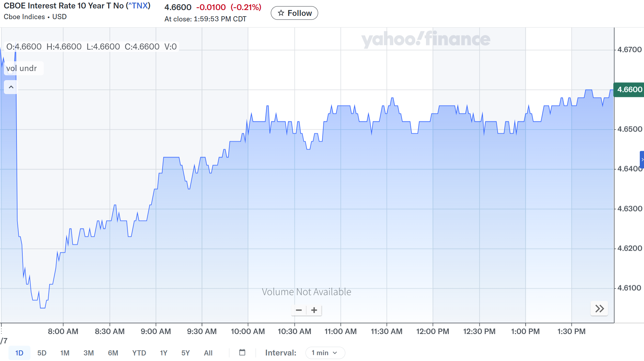Click the 4.6300 y-axis price label

(x=629, y=209)
